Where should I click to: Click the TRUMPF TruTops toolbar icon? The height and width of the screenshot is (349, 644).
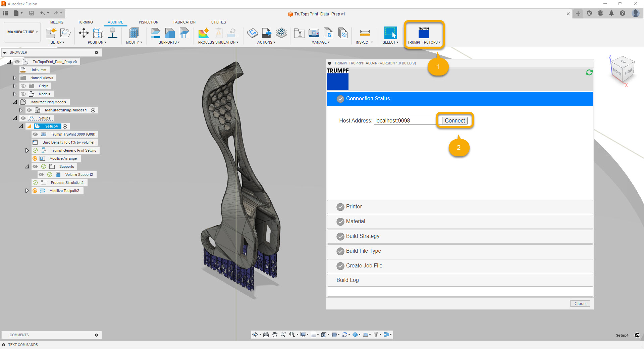click(x=424, y=33)
